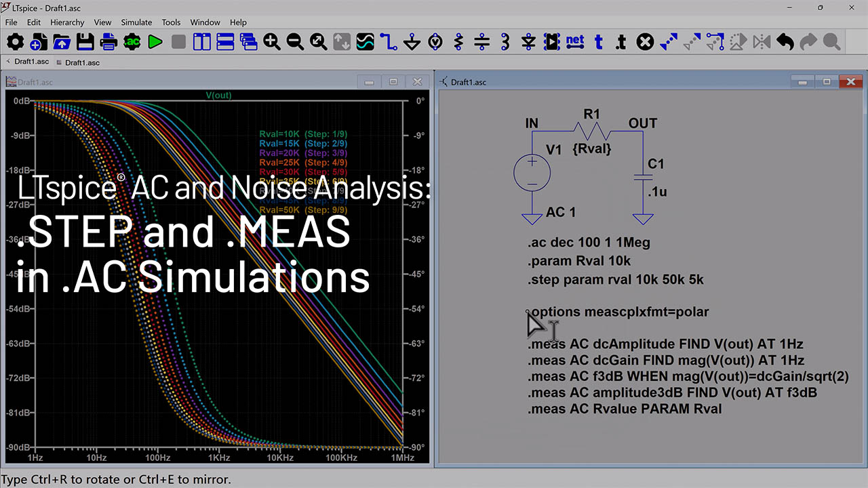This screenshot has height=488, width=868.
Task: Open the Pick Visible Traces waveform icon
Action: coord(366,42)
